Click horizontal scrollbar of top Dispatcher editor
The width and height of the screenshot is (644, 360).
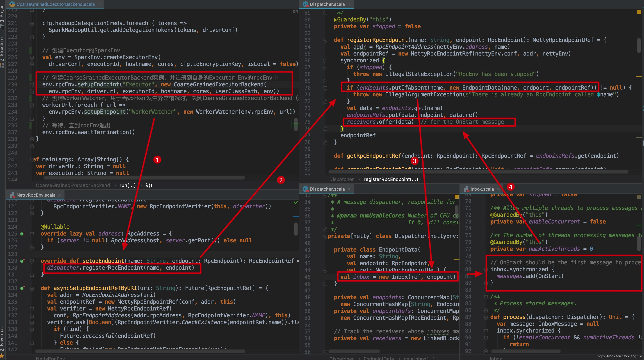coord(478,172)
